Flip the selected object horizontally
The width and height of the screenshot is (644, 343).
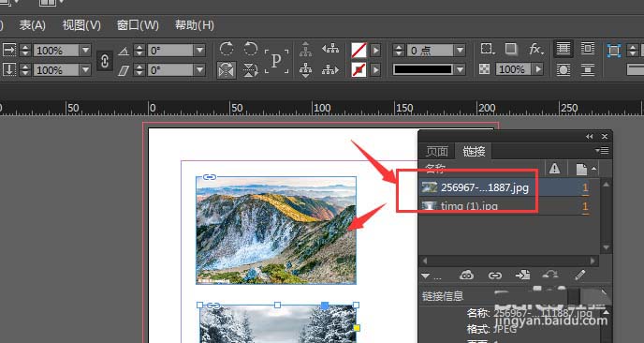(226, 70)
